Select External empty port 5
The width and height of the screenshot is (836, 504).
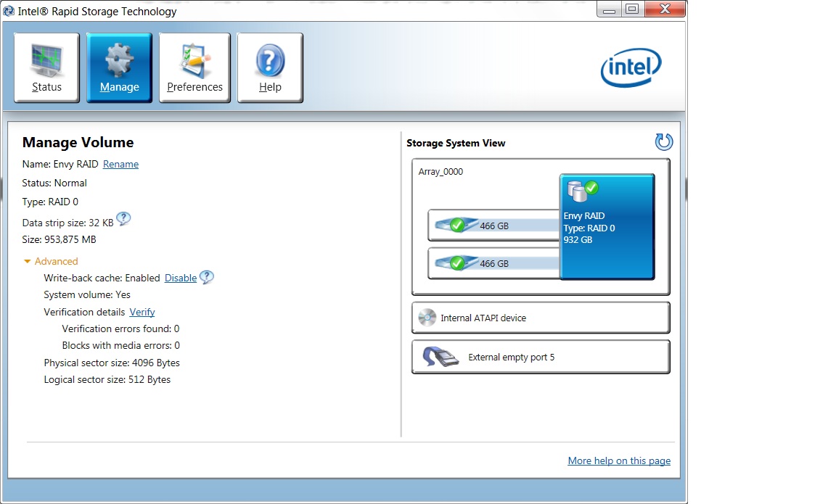(541, 357)
